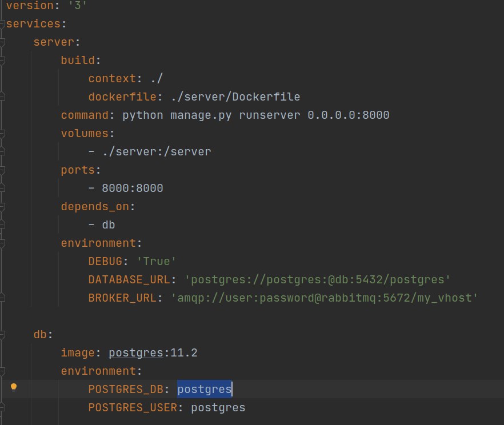Image resolution: width=504 pixels, height=425 pixels.
Task: Click the ./server/Dockerfile path value
Action: pos(235,97)
